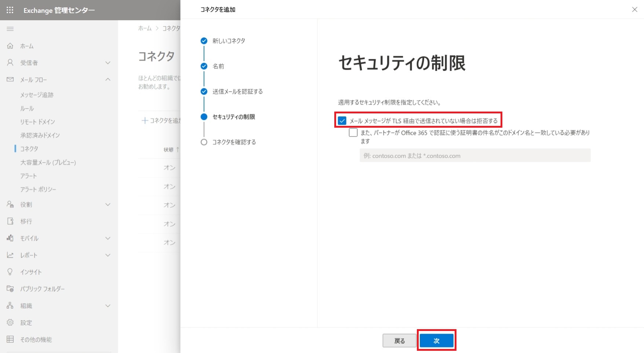Uncheck the TLS 経由 reject checkbox

click(x=342, y=121)
